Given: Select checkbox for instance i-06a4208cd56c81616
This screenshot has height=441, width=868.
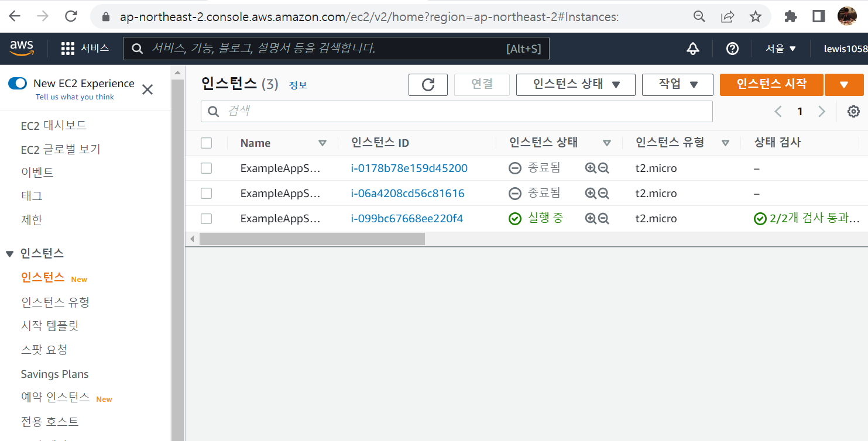Looking at the screenshot, I should [x=206, y=194].
